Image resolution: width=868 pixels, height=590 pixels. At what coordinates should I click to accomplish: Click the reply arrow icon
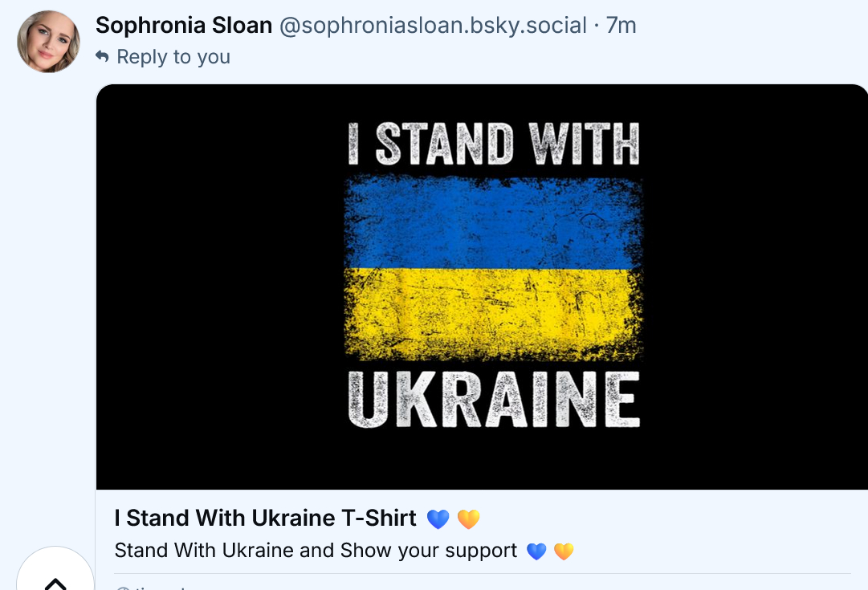(x=102, y=57)
